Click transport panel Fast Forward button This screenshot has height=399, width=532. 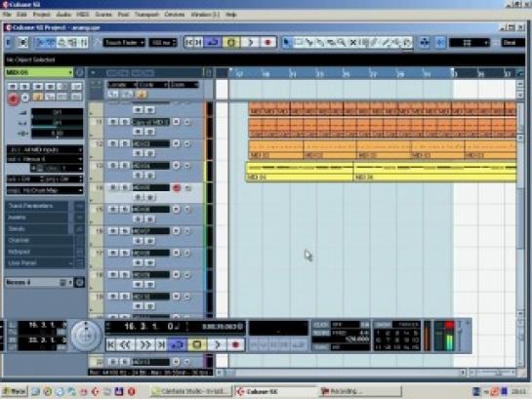click(145, 344)
